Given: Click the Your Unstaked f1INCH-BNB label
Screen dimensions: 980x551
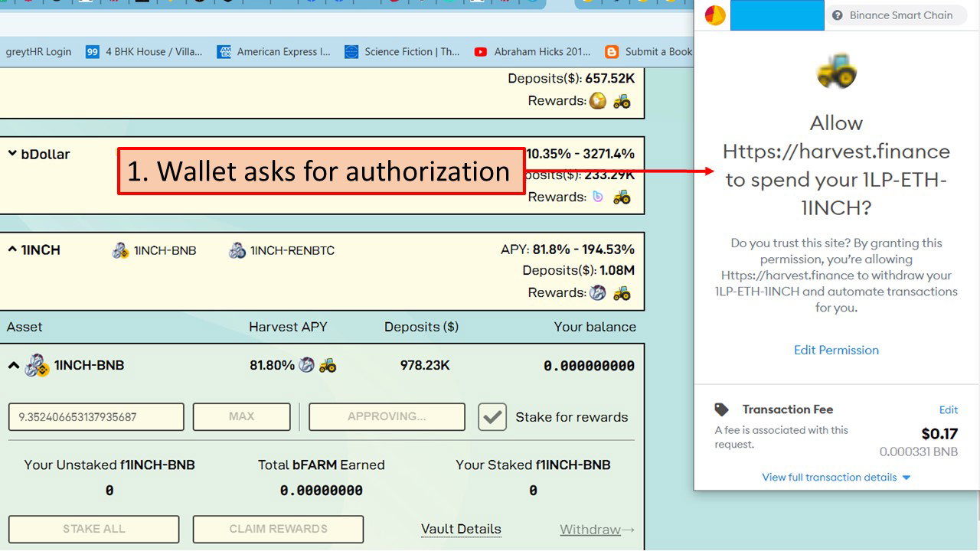Looking at the screenshot, I should (109, 465).
